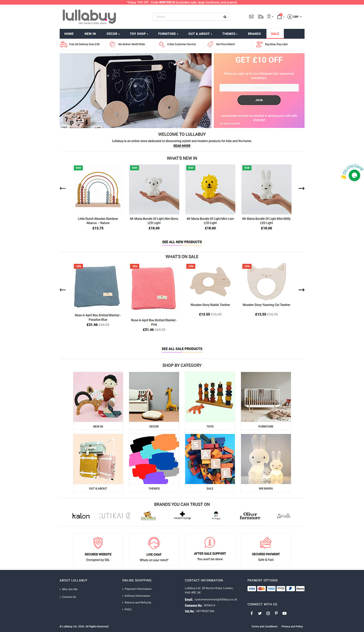This screenshot has height=632, width=364.
Task: Click the newsletter email address field
Action: (259, 88)
